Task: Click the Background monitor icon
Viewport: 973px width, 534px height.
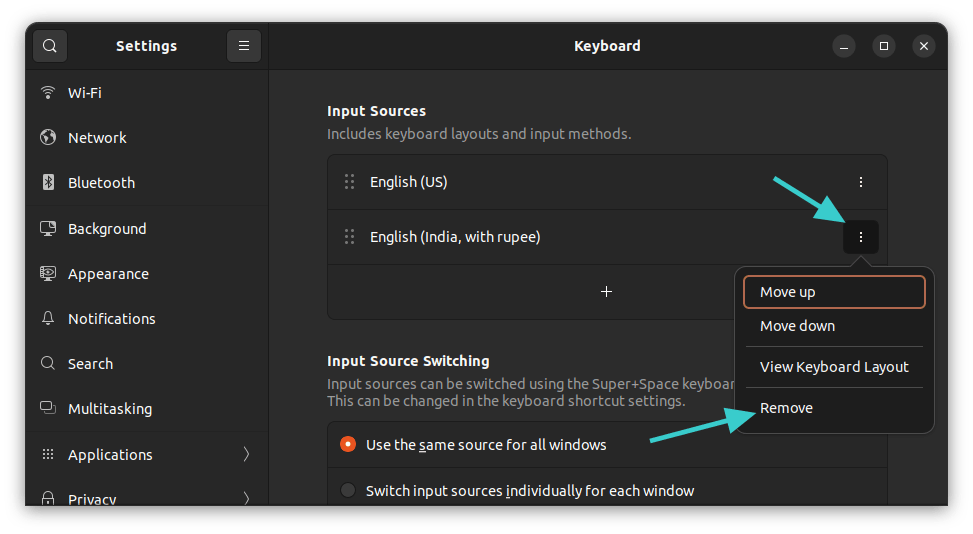Action: click(47, 229)
